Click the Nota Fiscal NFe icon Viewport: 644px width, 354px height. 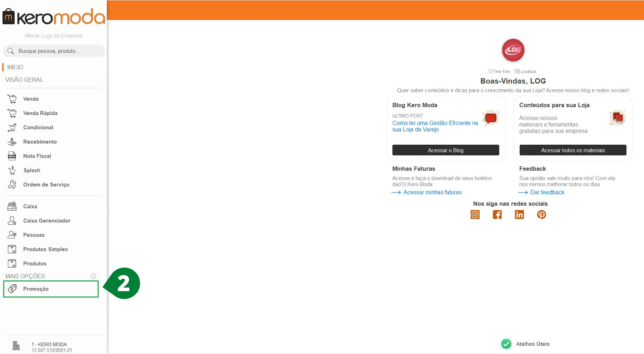click(12, 156)
